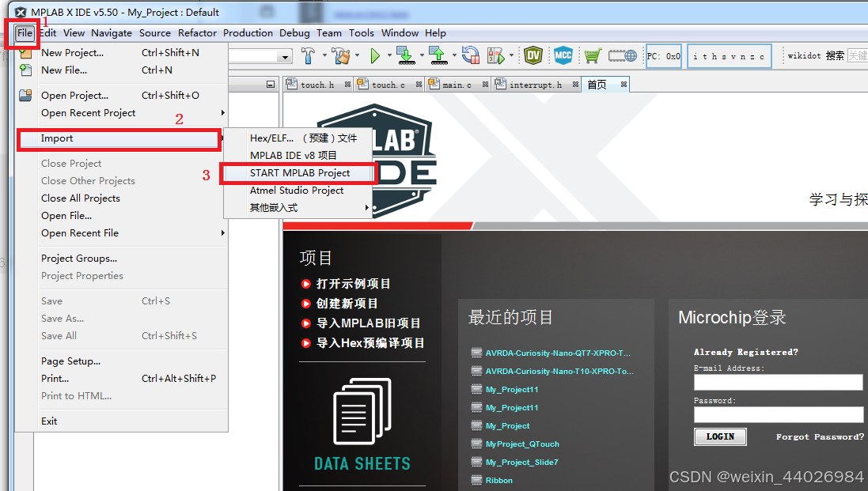868x491 pixels.
Task: Click the Open Project folder icon
Action: [25, 95]
